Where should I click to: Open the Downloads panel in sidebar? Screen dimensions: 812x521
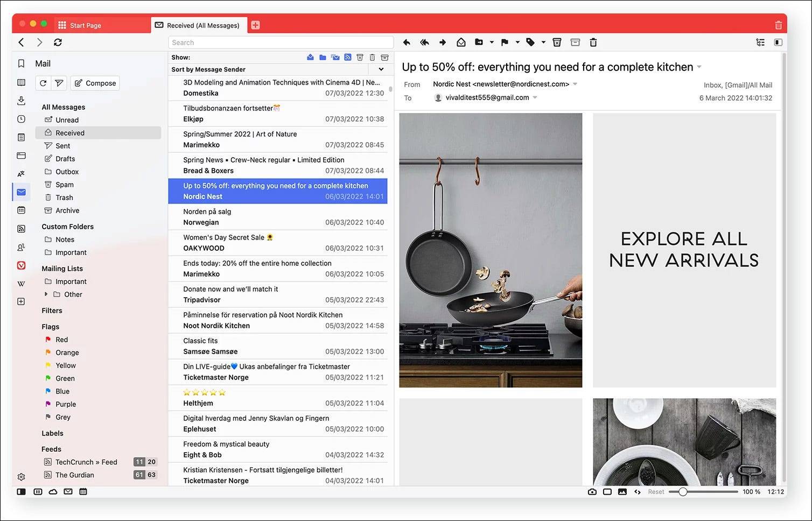click(x=21, y=101)
